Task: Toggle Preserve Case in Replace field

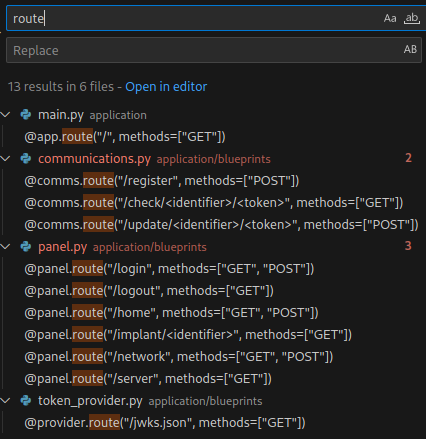Action: [x=410, y=50]
